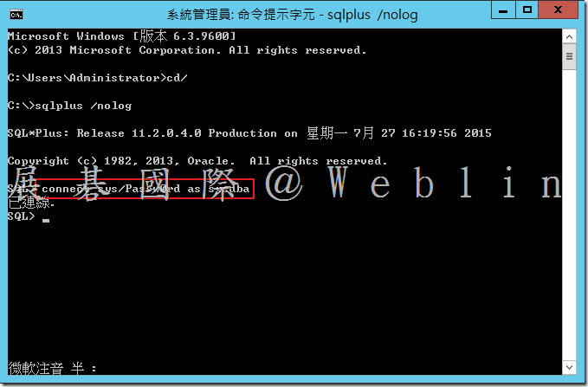
Task: Click the highlighted connect sys as sysdba command
Action: (x=145, y=189)
